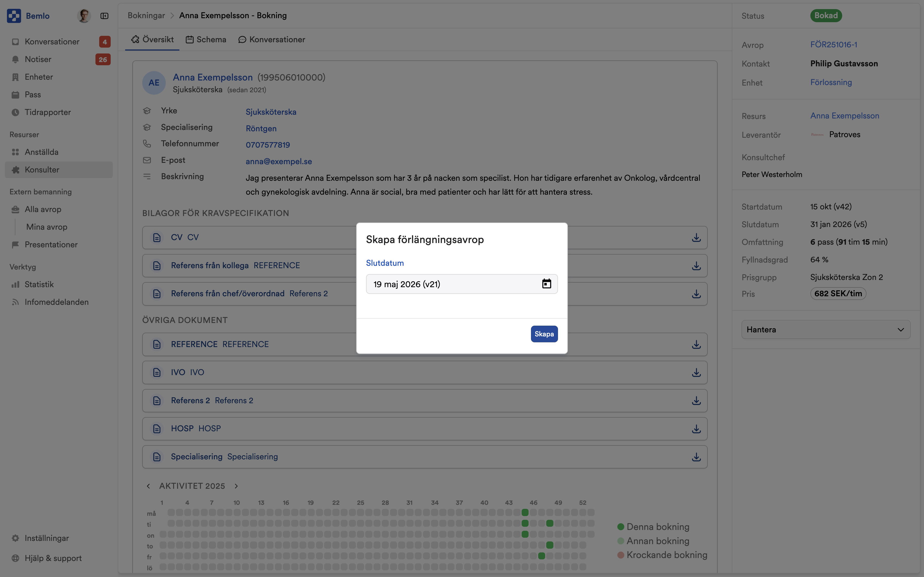Download the Referens 2 document
This screenshot has width=924, height=577.
tap(696, 401)
